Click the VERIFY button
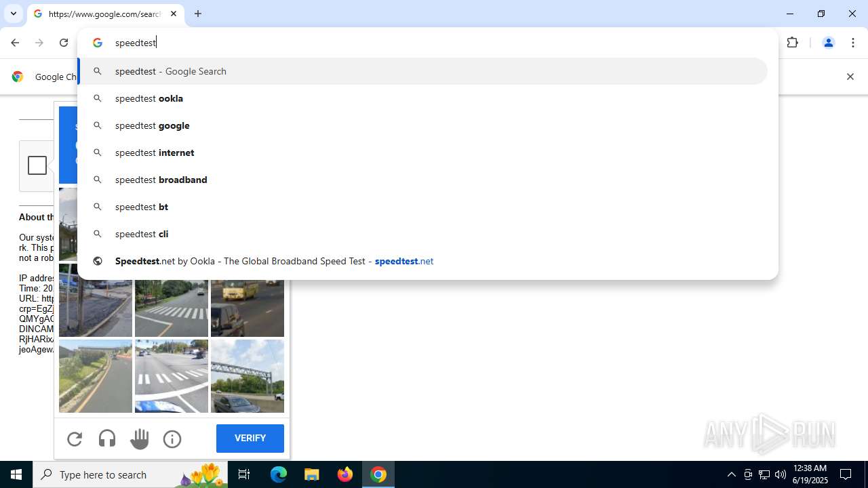The image size is (868, 488). click(250, 439)
